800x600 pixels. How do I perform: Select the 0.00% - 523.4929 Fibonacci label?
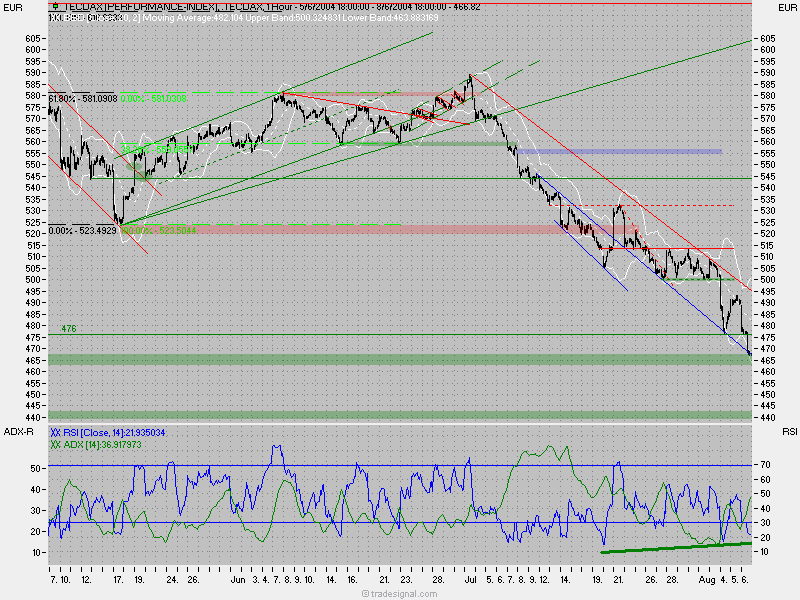81,228
